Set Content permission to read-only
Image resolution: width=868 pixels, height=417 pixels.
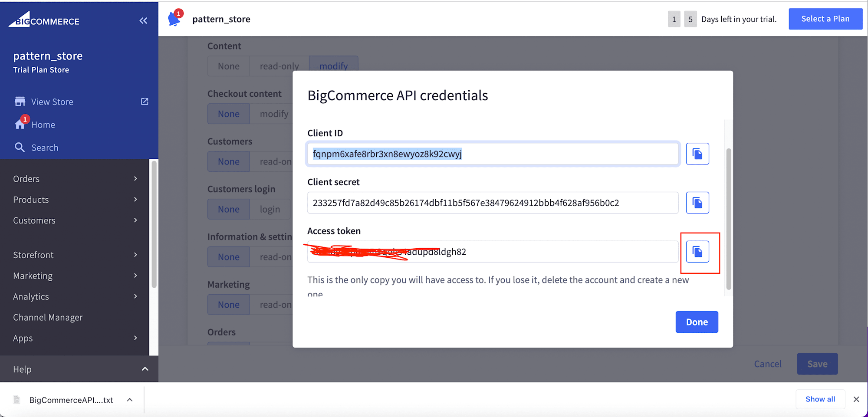(x=279, y=66)
